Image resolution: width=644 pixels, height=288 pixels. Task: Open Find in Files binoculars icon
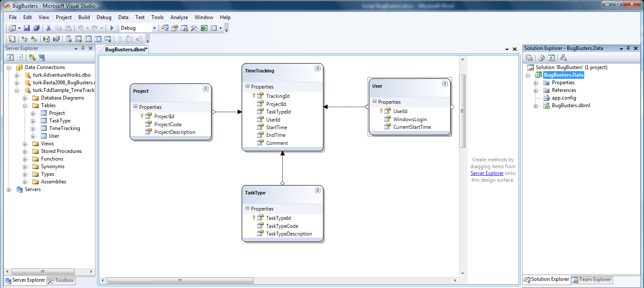(165, 28)
